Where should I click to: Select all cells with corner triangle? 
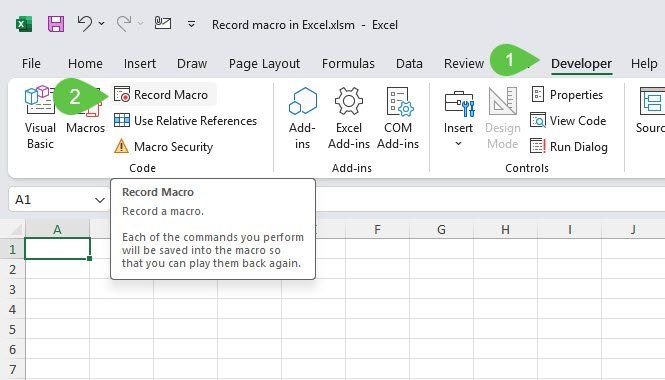16,229
